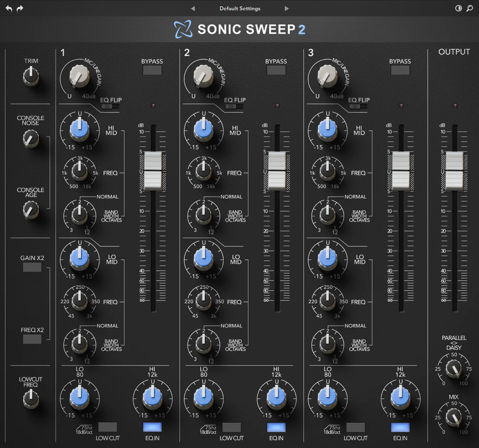Enable GAIN X2

[32, 267]
